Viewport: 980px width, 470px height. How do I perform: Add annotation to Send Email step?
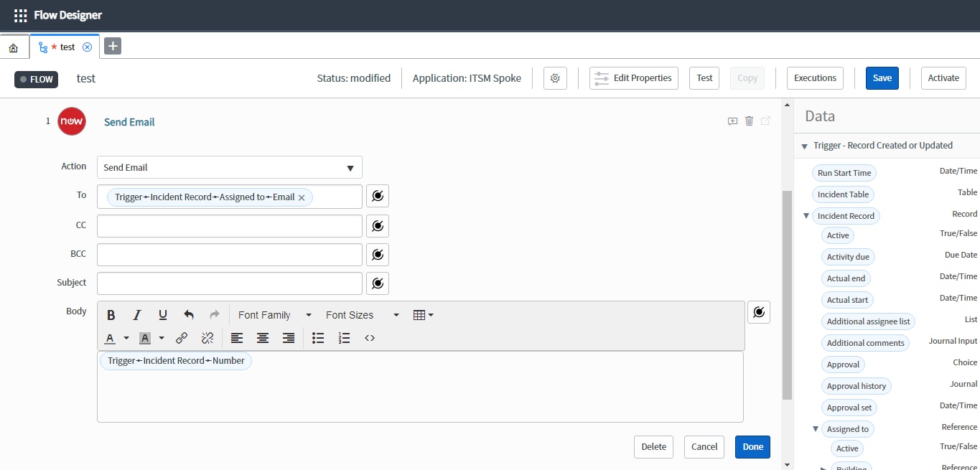point(732,121)
